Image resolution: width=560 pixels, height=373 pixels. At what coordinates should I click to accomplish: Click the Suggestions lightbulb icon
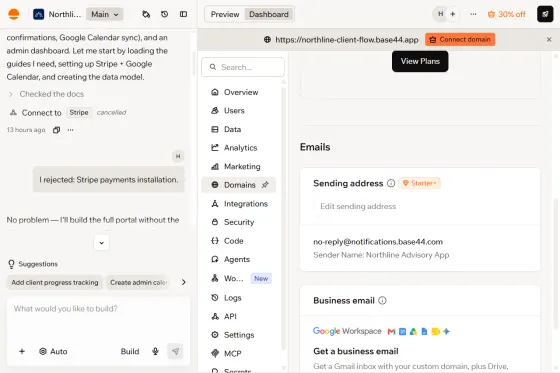click(x=11, y=264)
